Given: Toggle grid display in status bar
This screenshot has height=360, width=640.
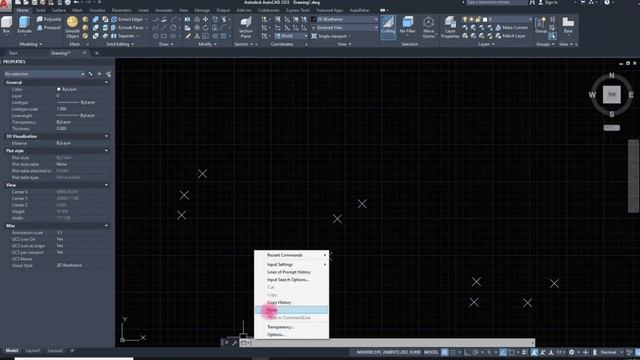Looking at the screenshot, I should (444, 352).
